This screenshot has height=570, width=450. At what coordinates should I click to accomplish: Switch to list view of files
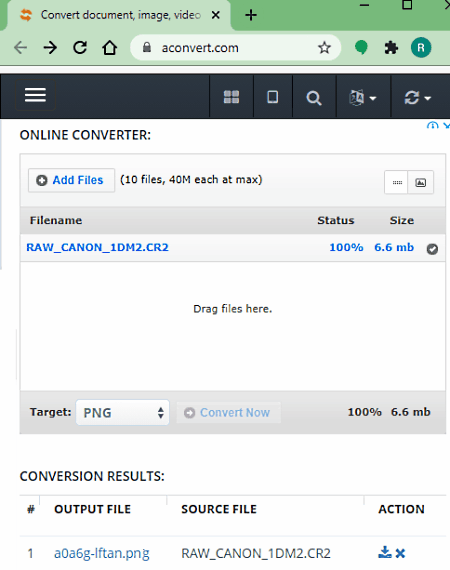397,182
